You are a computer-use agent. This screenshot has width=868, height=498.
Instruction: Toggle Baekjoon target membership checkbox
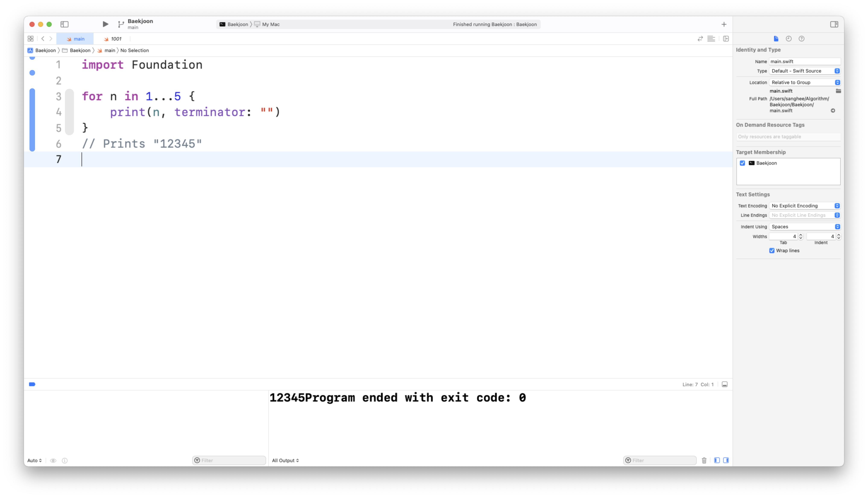coord(742,163)
